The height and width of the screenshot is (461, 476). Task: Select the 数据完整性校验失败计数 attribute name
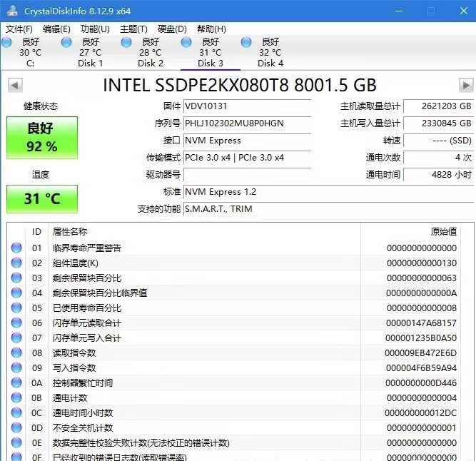tap(141, 442)
